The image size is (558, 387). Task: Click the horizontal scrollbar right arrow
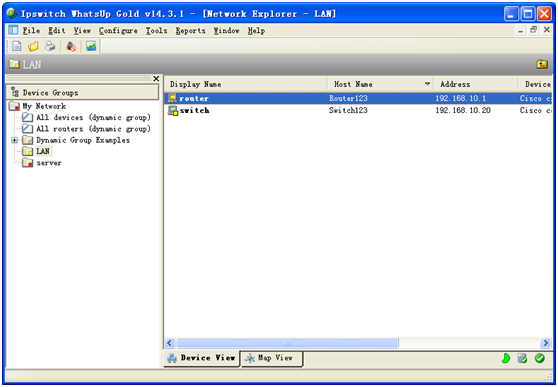(546, 343)
